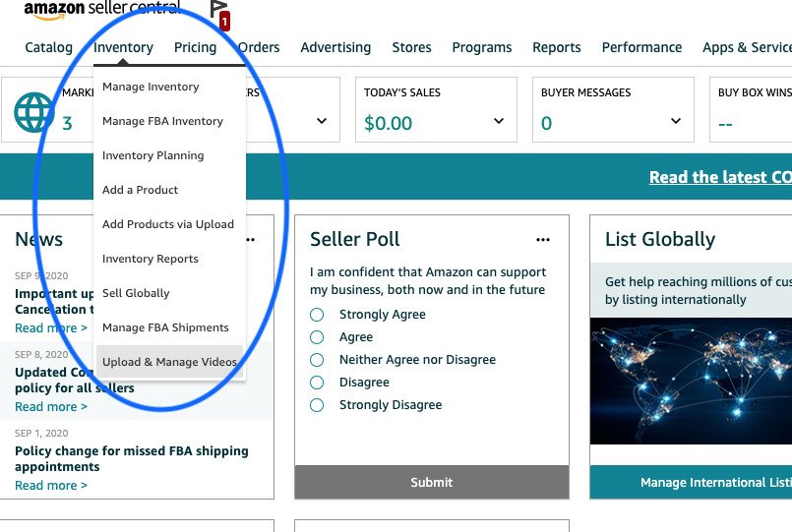The image size is (792, 532).
Task: Expand the Today's Sales dropdown chevron
Action: [499, 121]
